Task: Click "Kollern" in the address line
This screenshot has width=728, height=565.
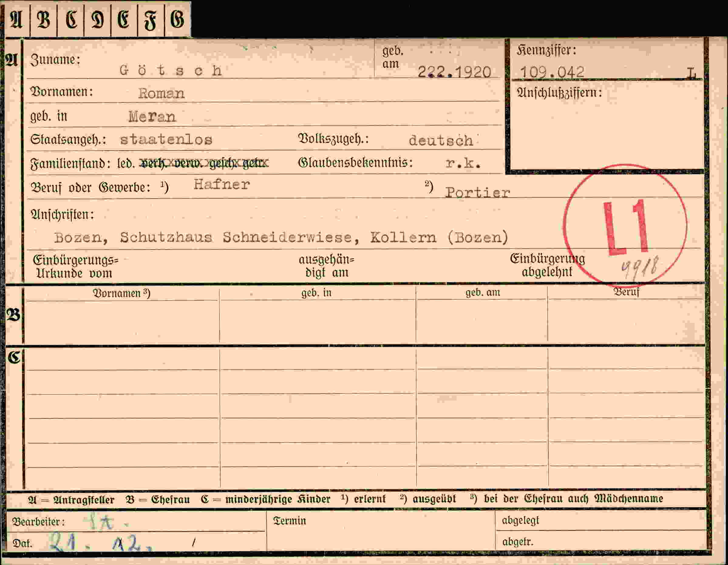Action: pyautogui.click(x=403, y=237)
